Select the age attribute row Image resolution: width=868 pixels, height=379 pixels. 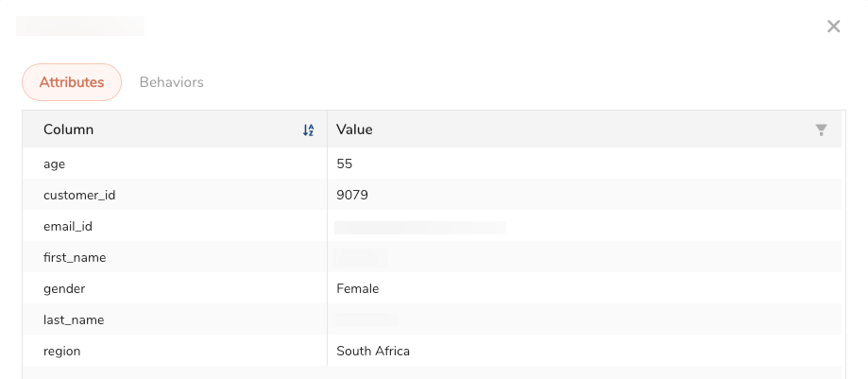tap(54, 164)
